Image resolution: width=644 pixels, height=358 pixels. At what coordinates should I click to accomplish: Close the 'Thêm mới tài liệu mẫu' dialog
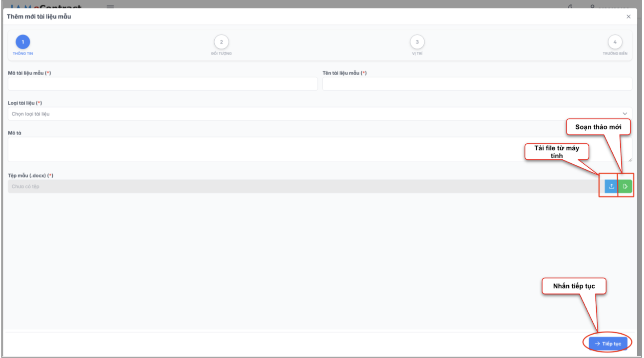[x=628, y=17]
